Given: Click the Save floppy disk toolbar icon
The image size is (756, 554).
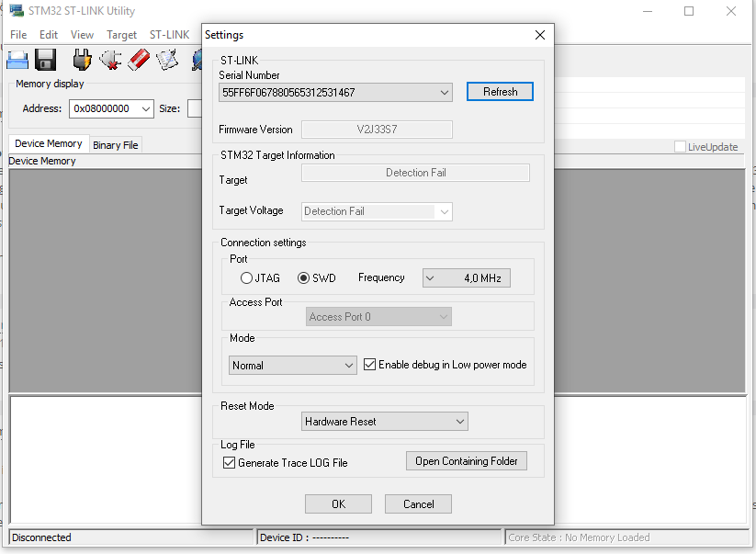Looking at the screenshot, I should pos(46,61).
